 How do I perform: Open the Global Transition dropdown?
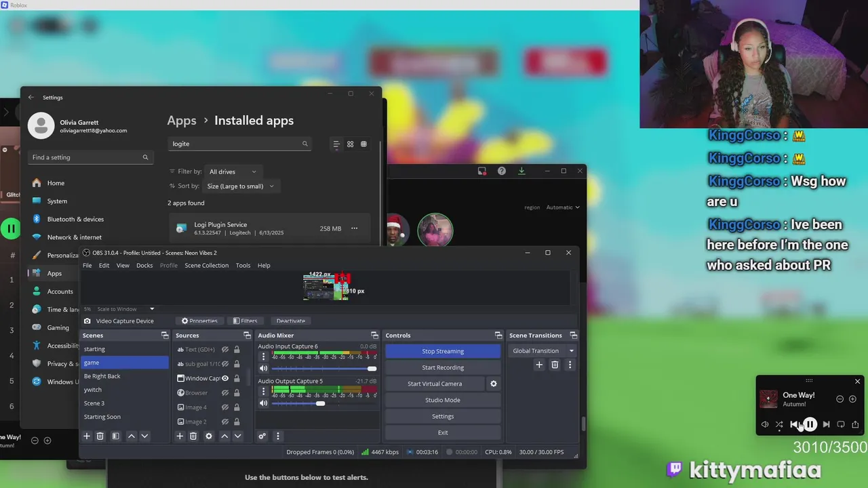pyautogui.click(x=542, y=351)
